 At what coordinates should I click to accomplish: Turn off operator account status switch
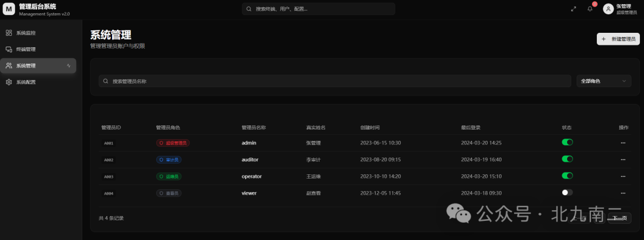coord(567,176)
